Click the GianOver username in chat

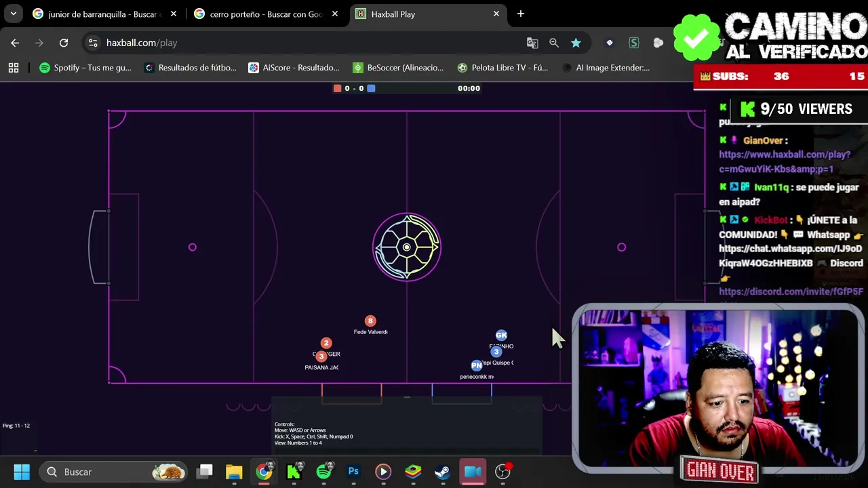pos(763,140)
